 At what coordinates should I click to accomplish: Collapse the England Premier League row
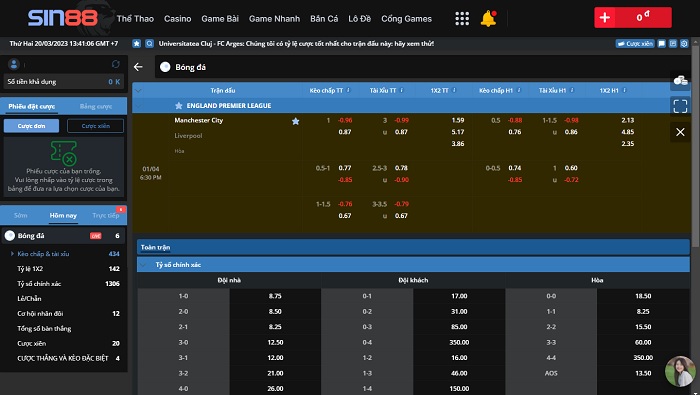tap(138, 106)
